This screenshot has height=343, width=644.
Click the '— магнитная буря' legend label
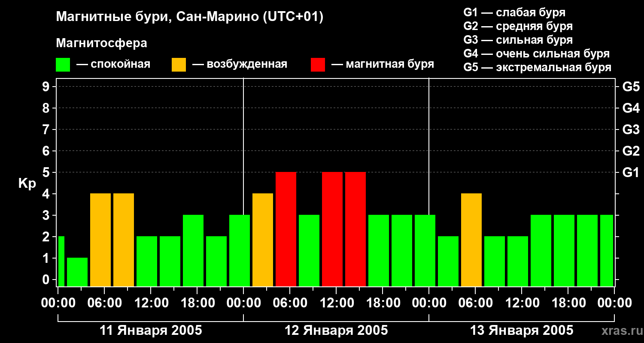383,64
